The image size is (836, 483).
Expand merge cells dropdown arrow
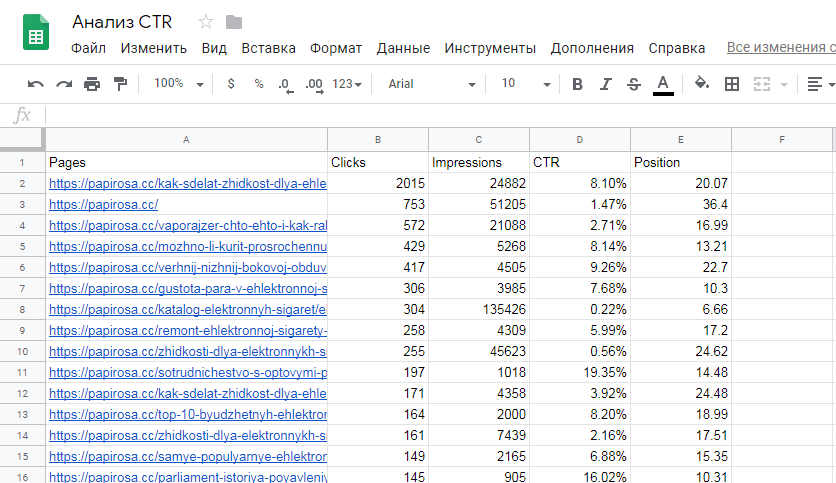783,84
